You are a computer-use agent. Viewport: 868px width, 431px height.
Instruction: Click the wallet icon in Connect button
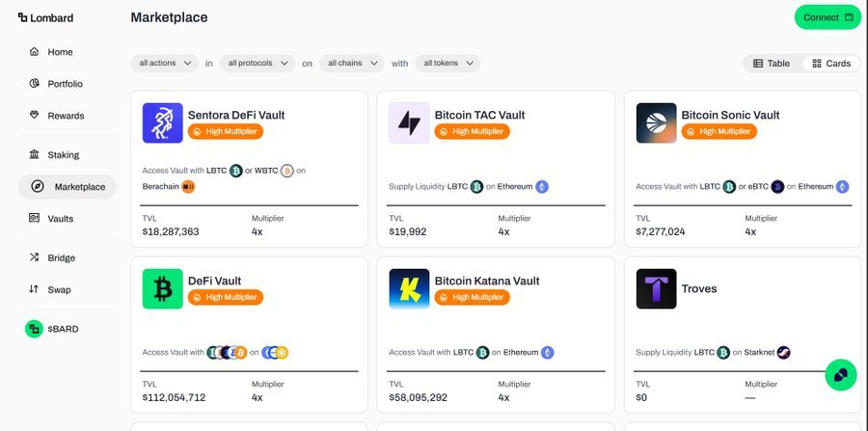click(x=849, y=17)
